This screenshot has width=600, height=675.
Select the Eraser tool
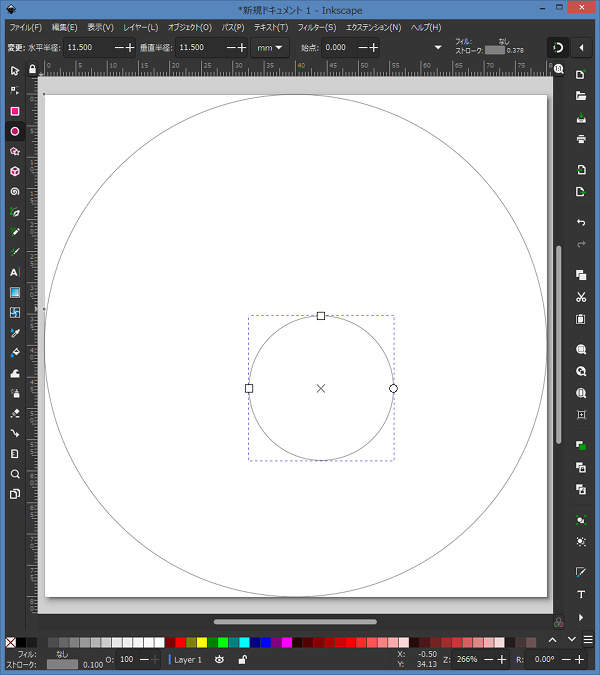15,414
